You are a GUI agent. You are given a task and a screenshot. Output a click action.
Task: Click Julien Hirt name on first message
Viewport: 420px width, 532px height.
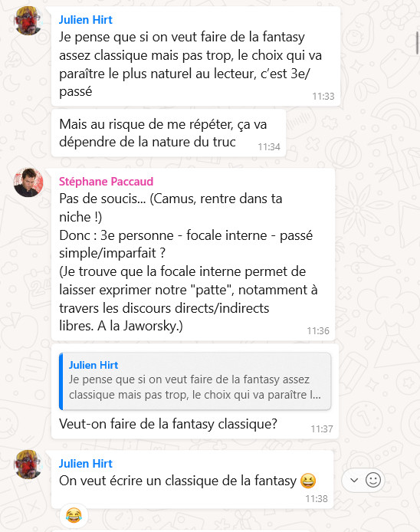pyautogui.click(x=86, y=20)
